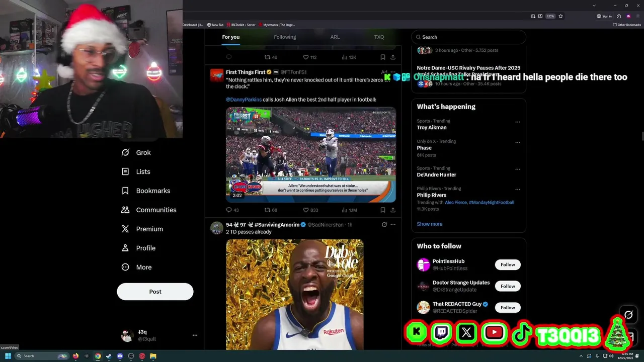Viewport: 644px width, 362px height.
Task: Open account menu dots beside t3q
Action: (x=195, y=335)
